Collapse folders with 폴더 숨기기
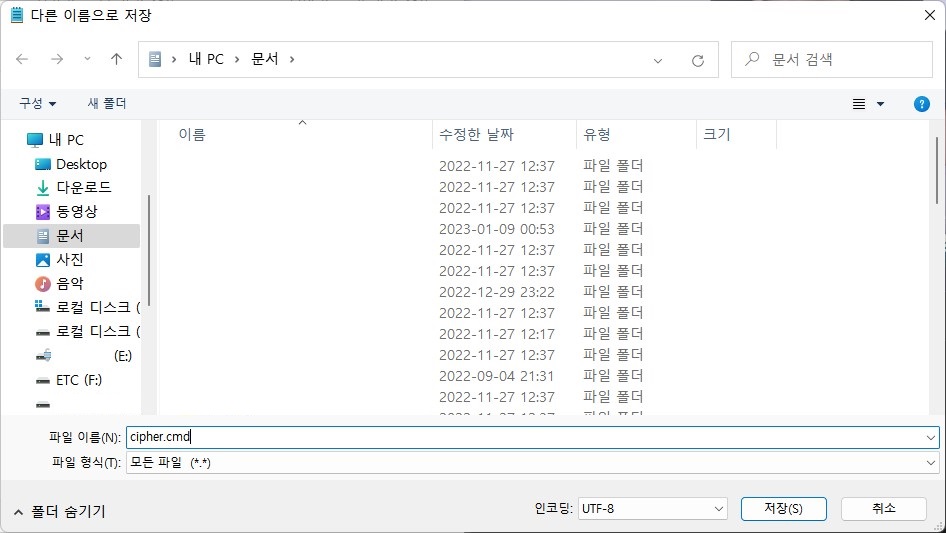The image size is (946, 533). pyautogui.click(x=59, y=512)
